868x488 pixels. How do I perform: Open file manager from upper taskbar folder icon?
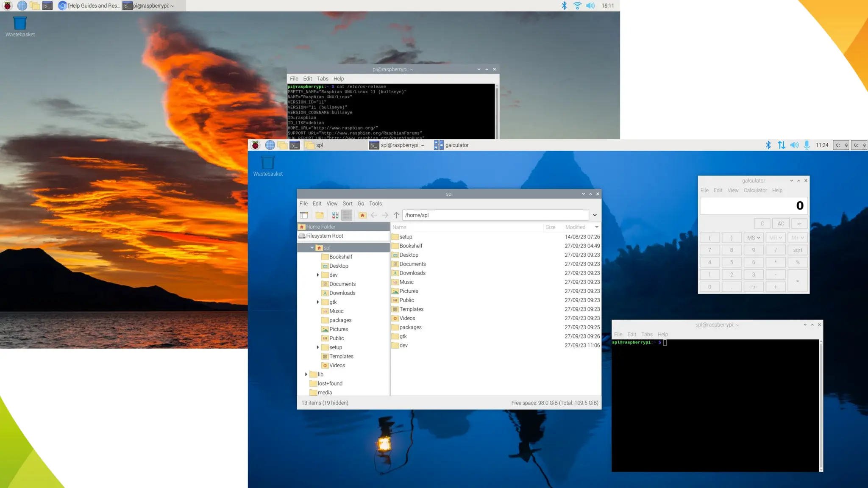pyautogui.click(x=35, y=6)
